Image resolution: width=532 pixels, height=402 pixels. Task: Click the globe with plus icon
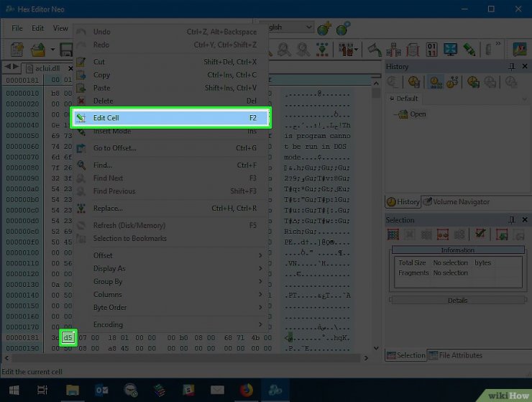[324, 29]
